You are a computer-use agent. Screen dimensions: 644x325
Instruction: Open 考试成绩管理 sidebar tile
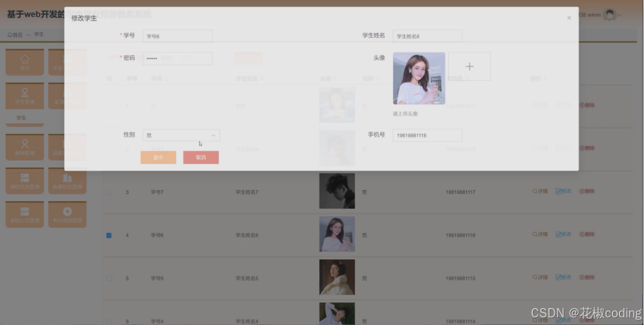(x=68, y=215)
